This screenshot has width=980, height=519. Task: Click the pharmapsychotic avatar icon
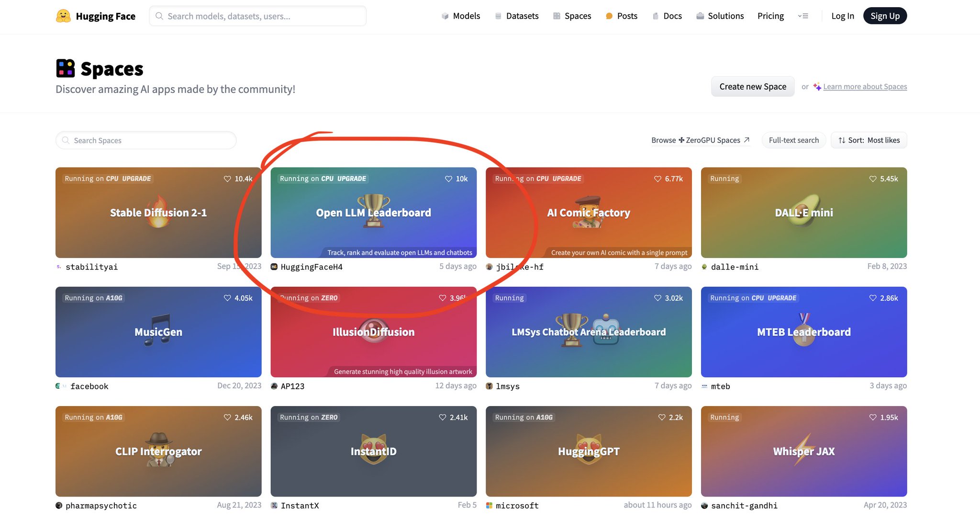point(59,505)
